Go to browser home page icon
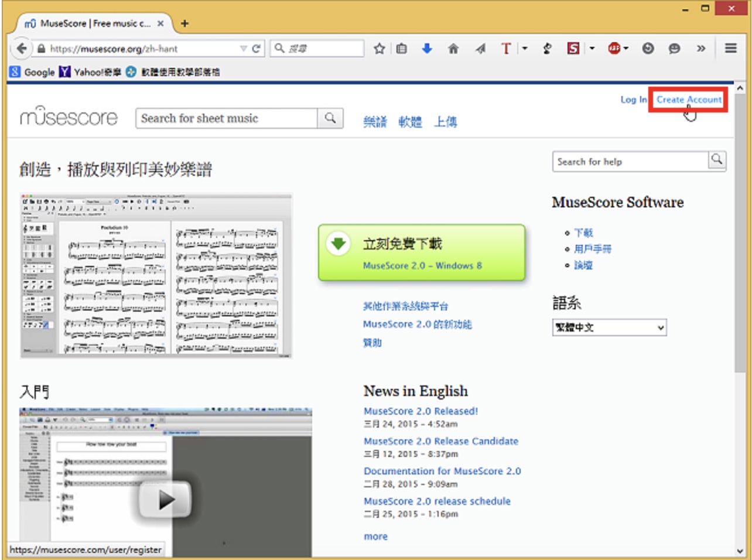 click(x=453, y=49)
